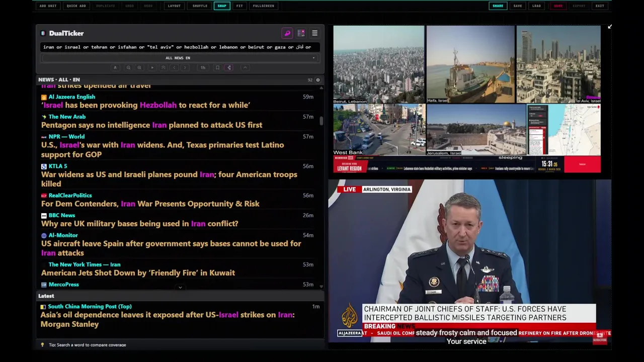Click 'The New York Times — Iran' source name

click(85, 264)
